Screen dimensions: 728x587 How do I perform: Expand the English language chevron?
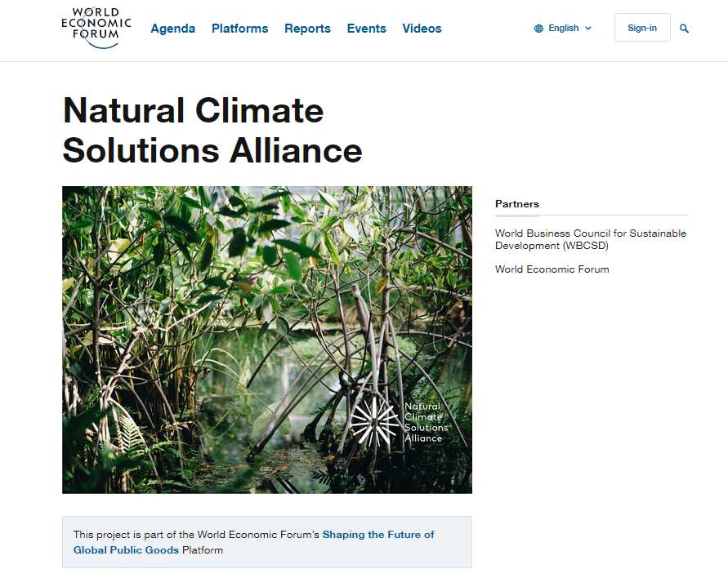click(587, 29)
